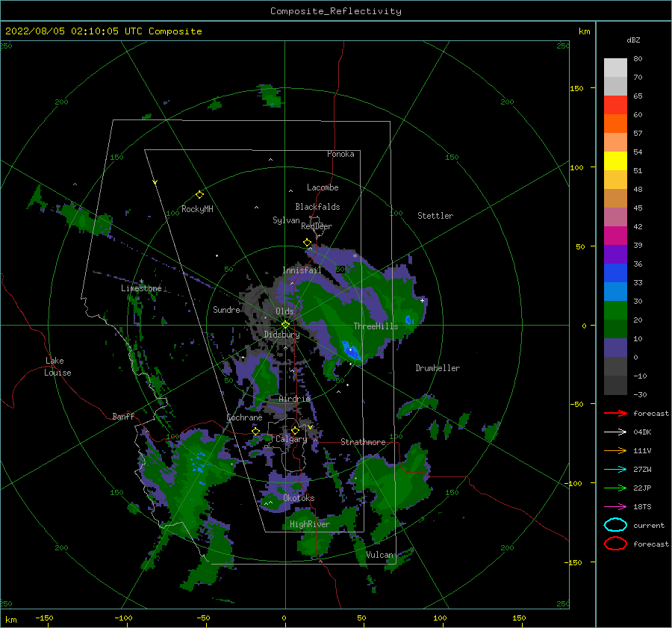The width and height of the screenshot is (672, 628).
Task: Select the royal blue swatch in dBZ scale
Action: [615, 273]
